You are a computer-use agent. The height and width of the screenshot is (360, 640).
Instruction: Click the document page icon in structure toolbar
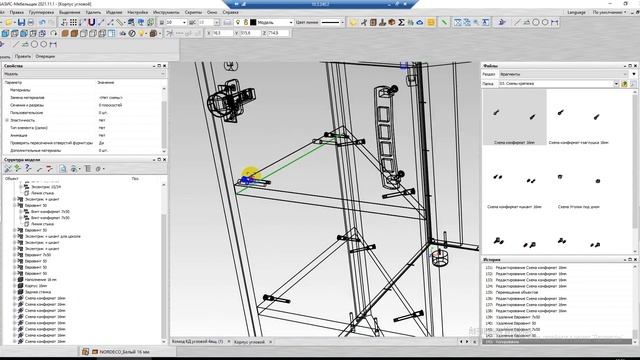[x=62, y=168]
